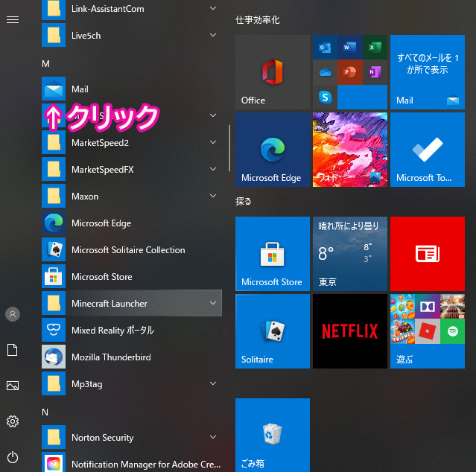Open the Microsoft Store tile

click(x=273, y=254)
